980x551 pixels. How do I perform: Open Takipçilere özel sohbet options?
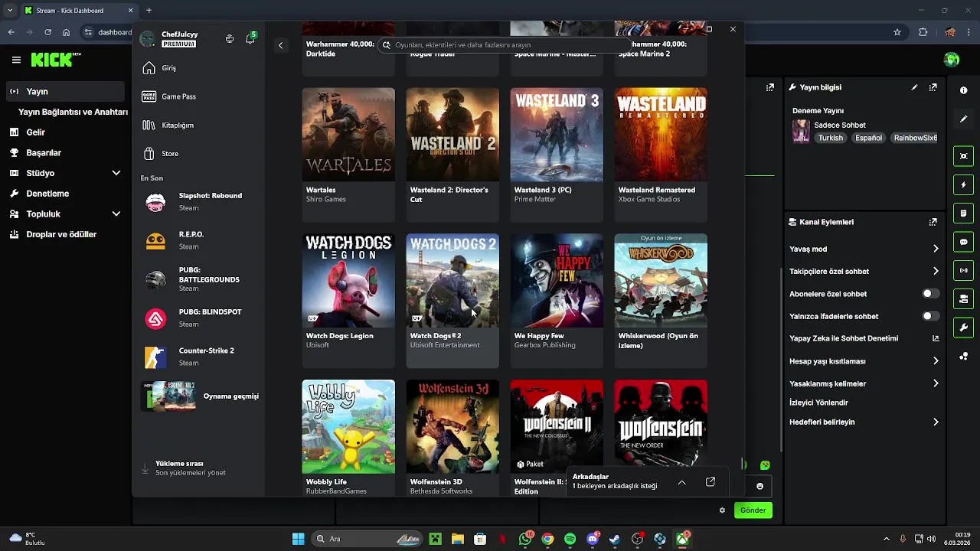936,271
